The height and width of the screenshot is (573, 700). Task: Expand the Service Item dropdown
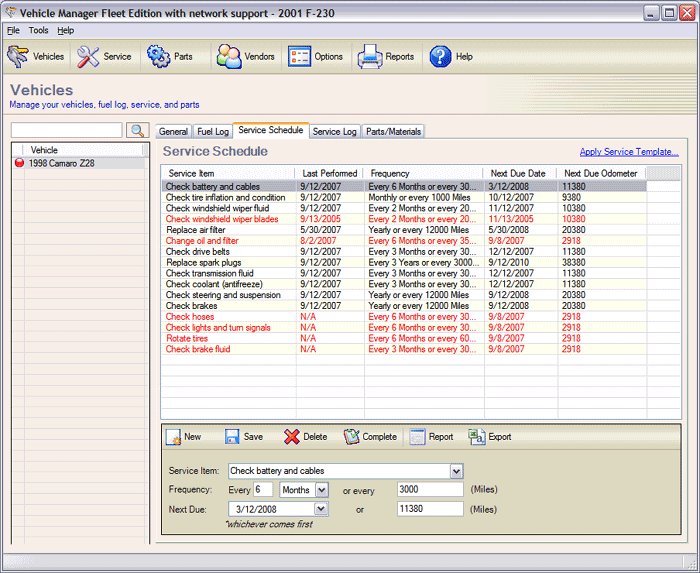pos(456,471)
